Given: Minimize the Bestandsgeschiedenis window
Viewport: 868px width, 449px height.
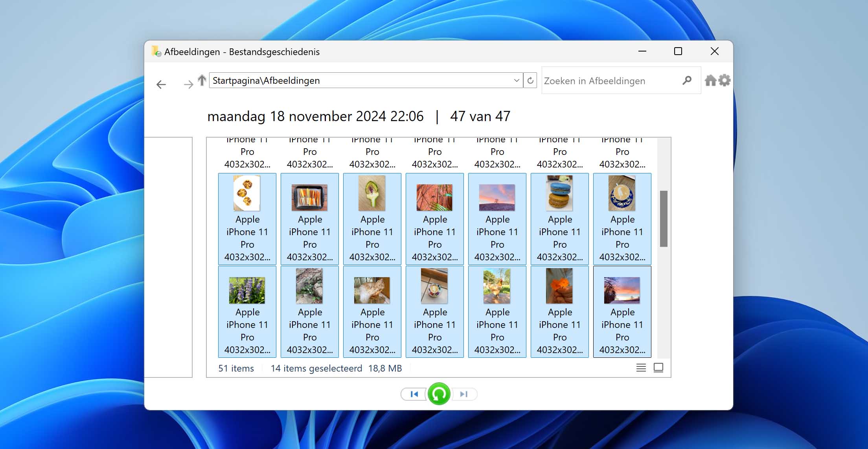Looking at the screenshot, I should tap(642, 51).
